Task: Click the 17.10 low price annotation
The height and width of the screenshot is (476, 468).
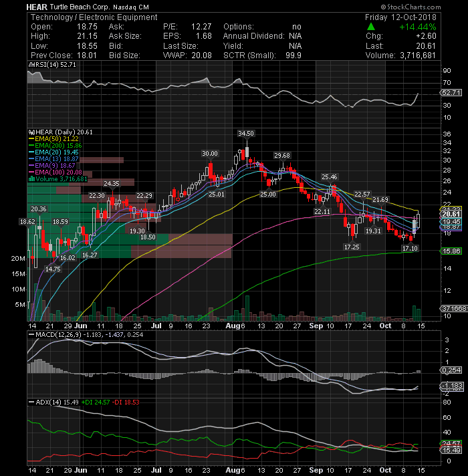Action: (410, 248)
